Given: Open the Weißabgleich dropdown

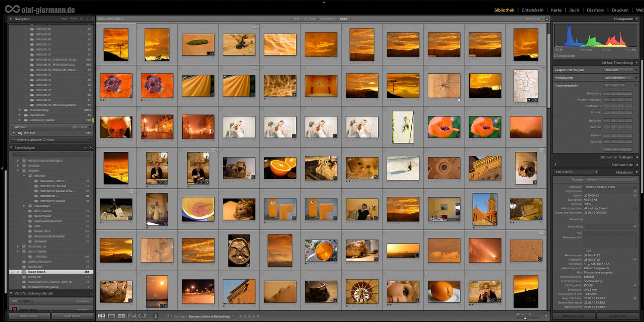Looking at the screenshot, I should pyautogui.click(x=617, y=78).
